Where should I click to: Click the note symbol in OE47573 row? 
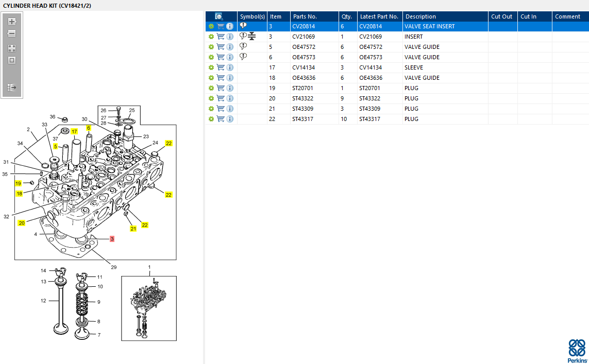(x=243, y=57)
